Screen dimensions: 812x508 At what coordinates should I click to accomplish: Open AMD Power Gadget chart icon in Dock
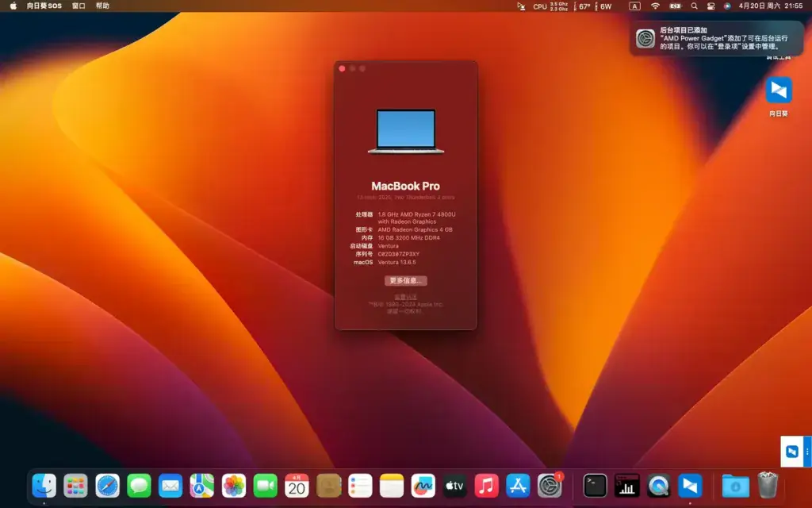coord(626,486)
